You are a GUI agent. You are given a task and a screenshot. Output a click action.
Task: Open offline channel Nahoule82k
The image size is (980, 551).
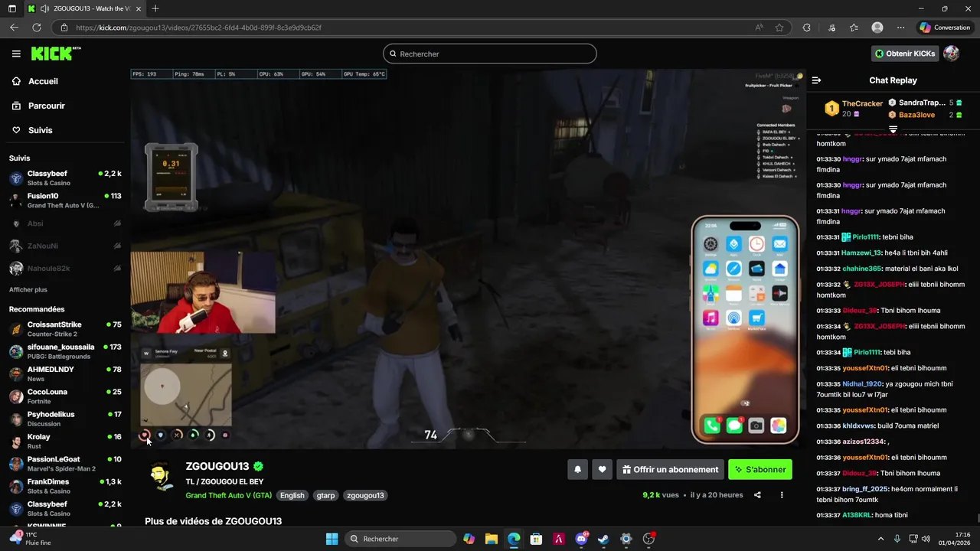coord(64,269)
